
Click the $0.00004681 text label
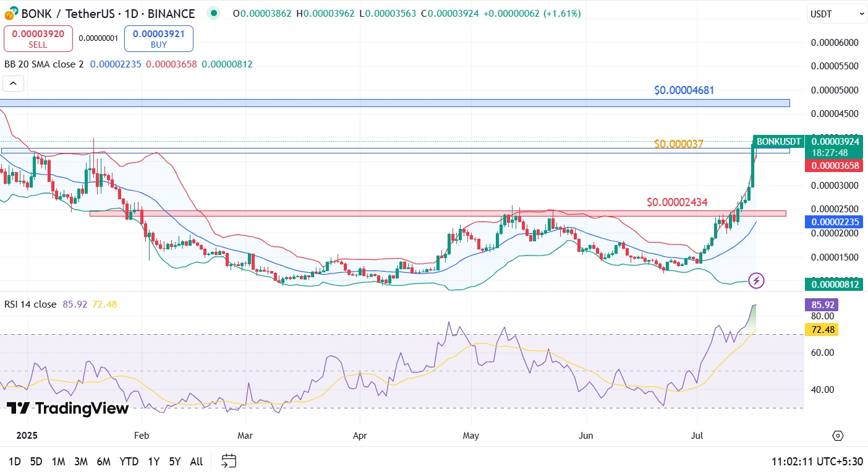pyautogui.click(x=684, y=90)
